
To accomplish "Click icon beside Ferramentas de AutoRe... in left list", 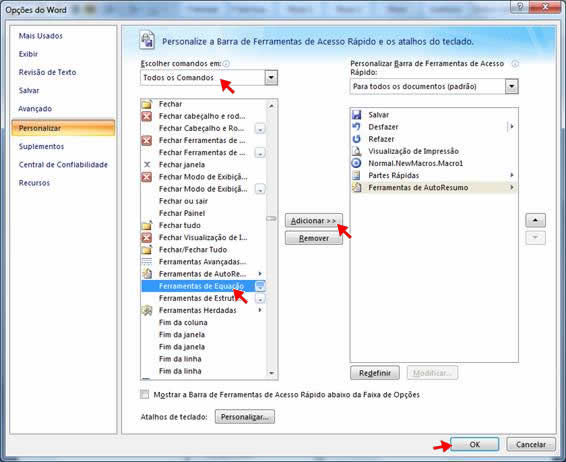I will [x=147, y=274].
